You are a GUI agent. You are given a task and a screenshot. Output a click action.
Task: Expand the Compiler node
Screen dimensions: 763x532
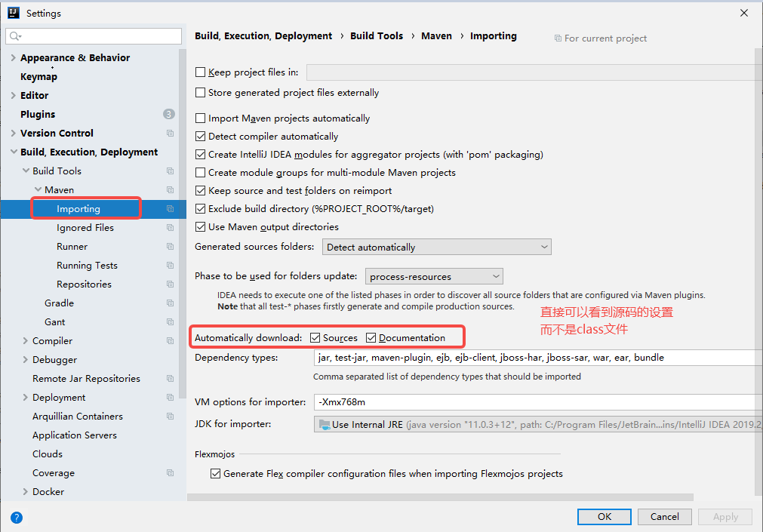point(26,341)
